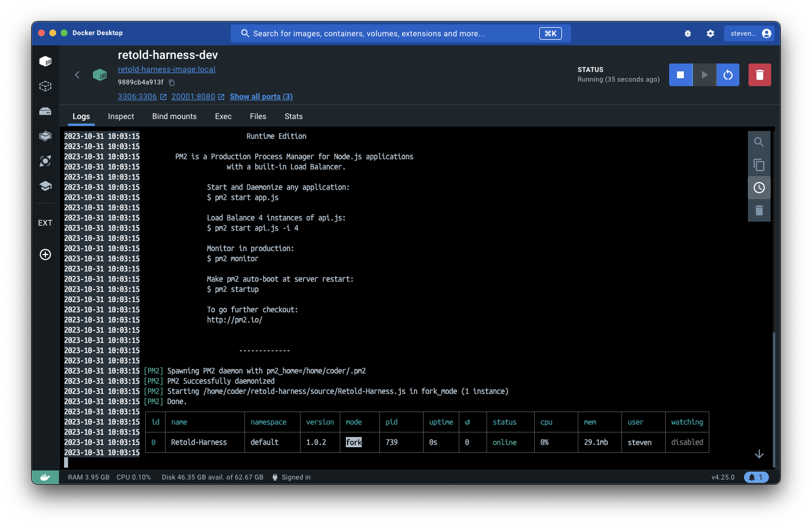Open Learning Center in sidebar
The image size is (812, 526).
tap(45, 186)
